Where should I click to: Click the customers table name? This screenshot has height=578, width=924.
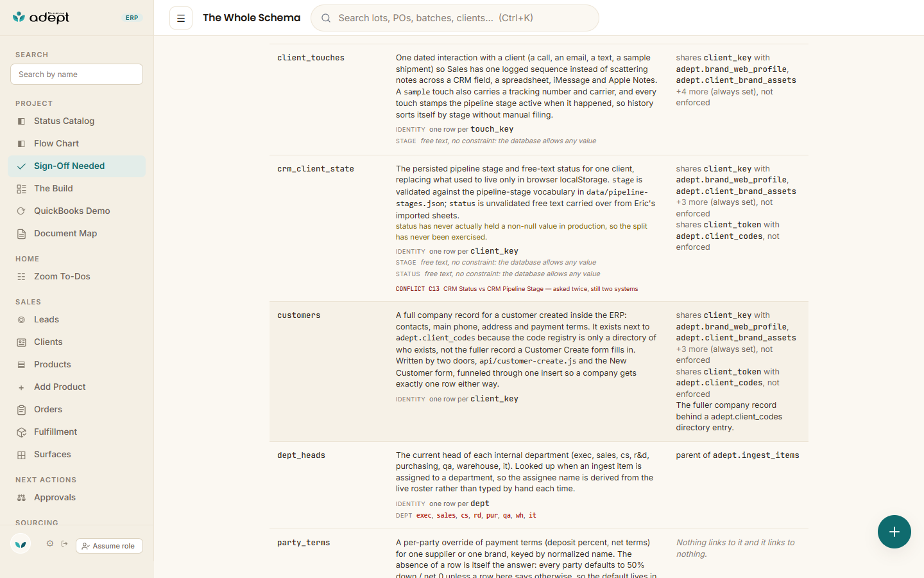(299, 315)
